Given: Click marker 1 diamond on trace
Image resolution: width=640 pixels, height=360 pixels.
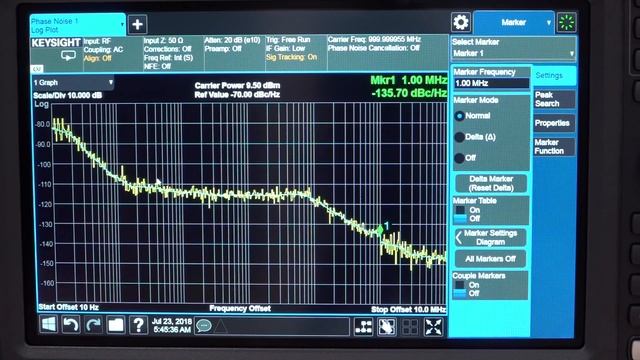Looking at the screenshot, I should (x=380, y=229).
